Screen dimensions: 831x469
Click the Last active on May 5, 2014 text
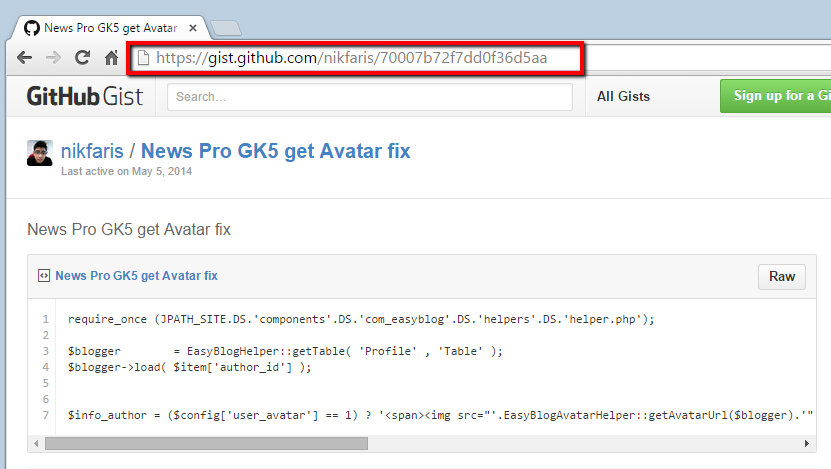pyautogui.click(x=127, y=171)
